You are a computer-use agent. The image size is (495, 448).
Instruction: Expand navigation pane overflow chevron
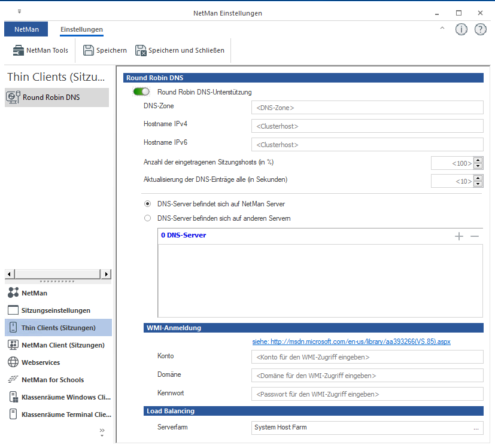pos(102,432)
